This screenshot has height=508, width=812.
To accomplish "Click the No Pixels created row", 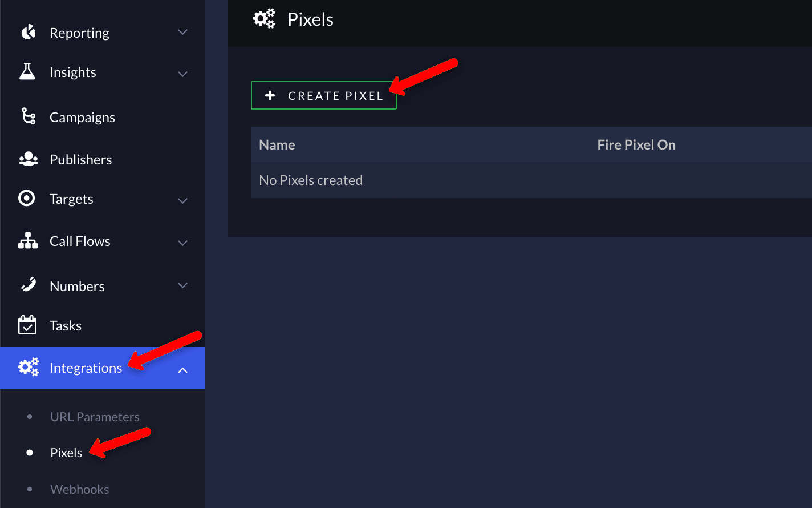I will pyautogui.click(x=531, y=180).
